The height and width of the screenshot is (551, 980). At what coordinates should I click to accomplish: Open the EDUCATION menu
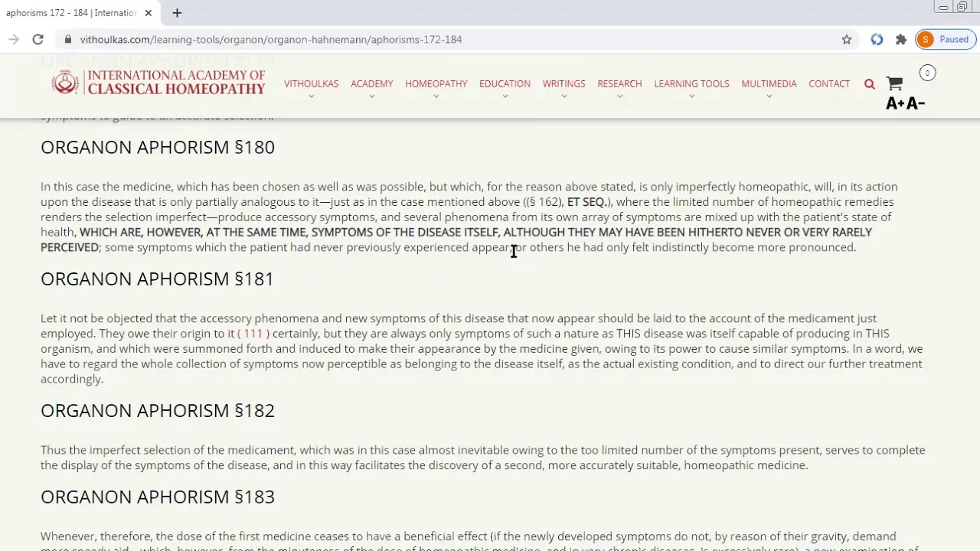505,83
